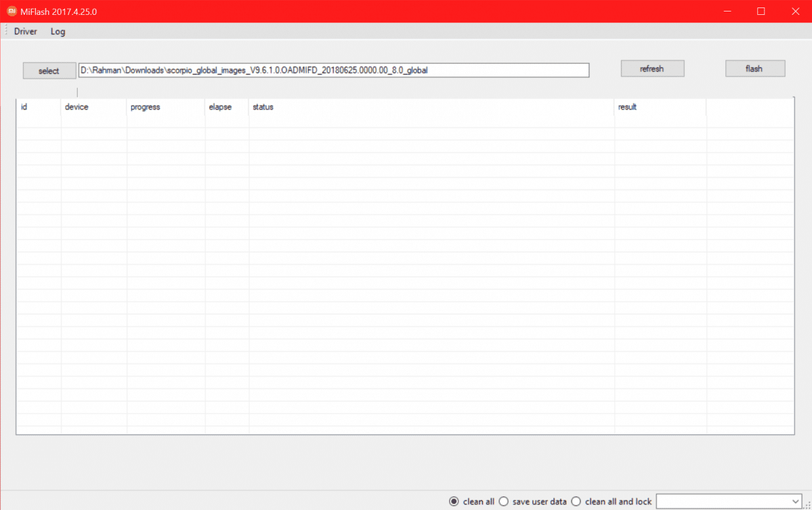This screenshot has width=812, height=510.
Task: Maximize the MiFlash window
Action: (x=761, y=11)
